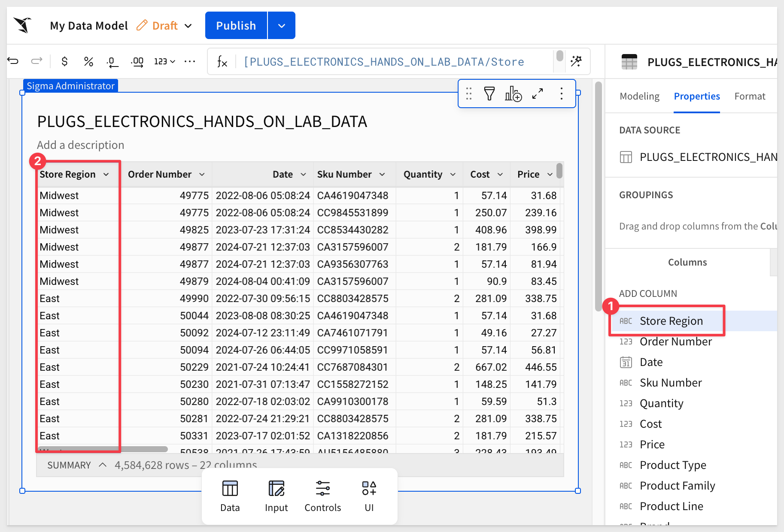Screen dimensions: 784x532
Task: Click the PLUGS_ELECTRONICS_HAN data source name
Action: coord(708,157)
